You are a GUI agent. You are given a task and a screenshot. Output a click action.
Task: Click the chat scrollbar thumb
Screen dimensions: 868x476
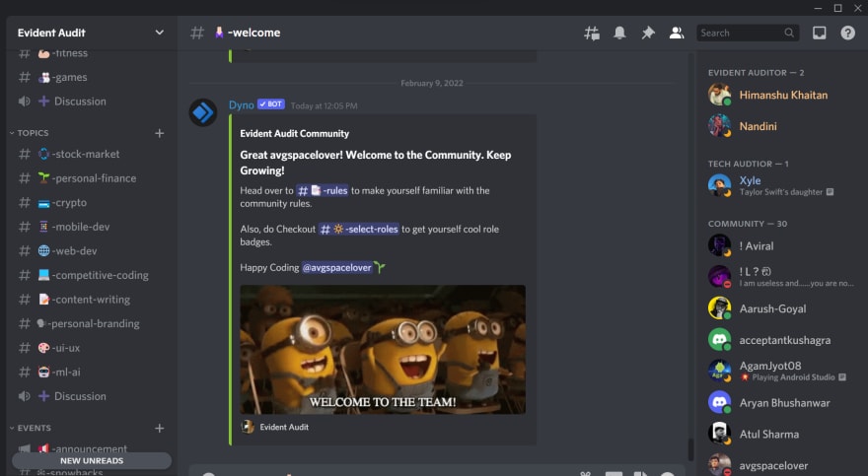(690, 449)
